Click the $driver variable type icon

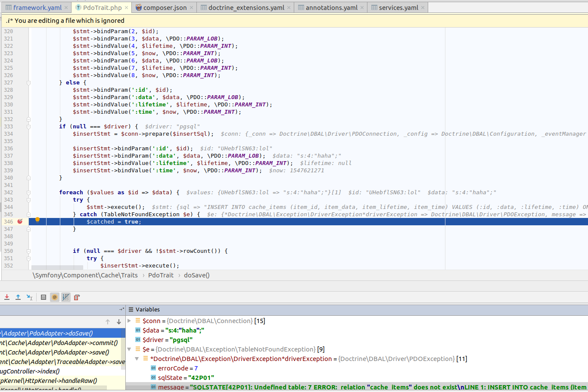(138, 339)
